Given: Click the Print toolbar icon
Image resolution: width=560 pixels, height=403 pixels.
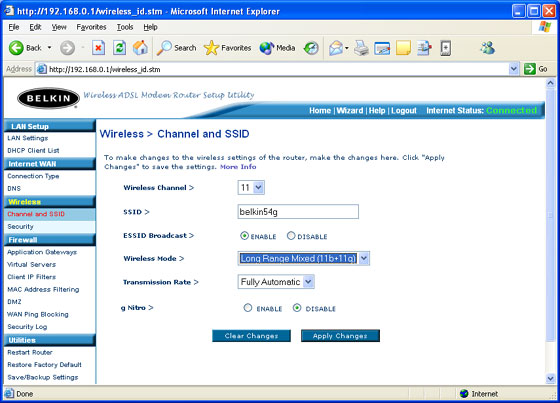Looking at the screenshot, I should click(x=361, y=48).
